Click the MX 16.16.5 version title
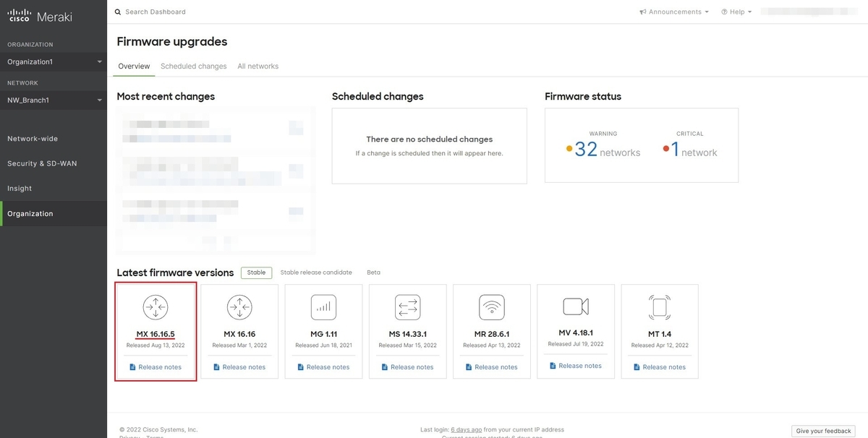This screenshot has width=868, height=438. click(156, 334)
